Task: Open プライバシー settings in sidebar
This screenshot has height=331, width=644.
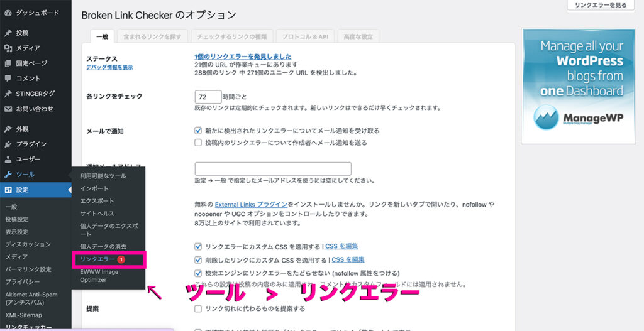Action: point(23,282)
